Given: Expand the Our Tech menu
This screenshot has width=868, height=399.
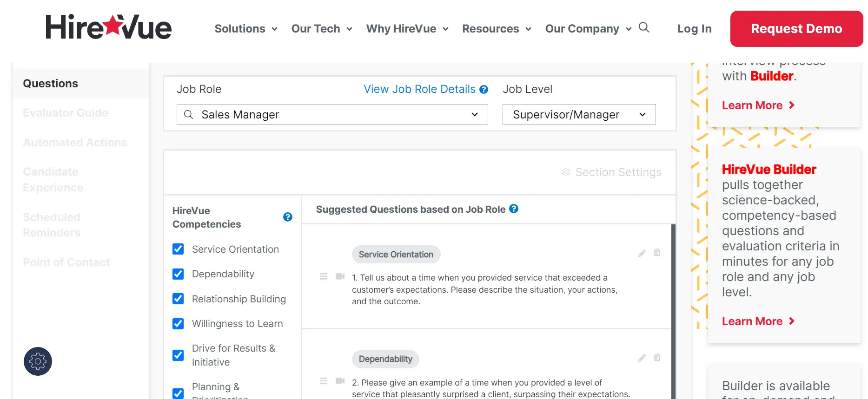Looking at the screenshot, I should [x=322, y=29].
